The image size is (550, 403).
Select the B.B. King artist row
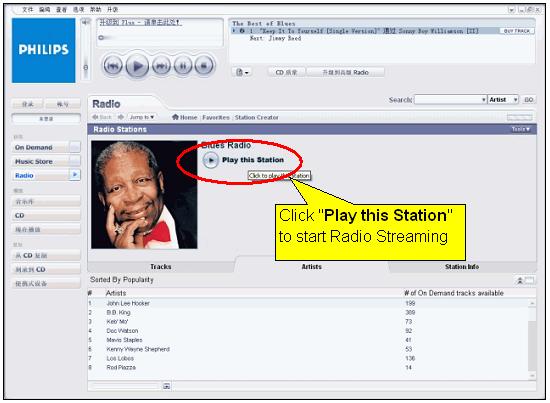pos(311,313)
